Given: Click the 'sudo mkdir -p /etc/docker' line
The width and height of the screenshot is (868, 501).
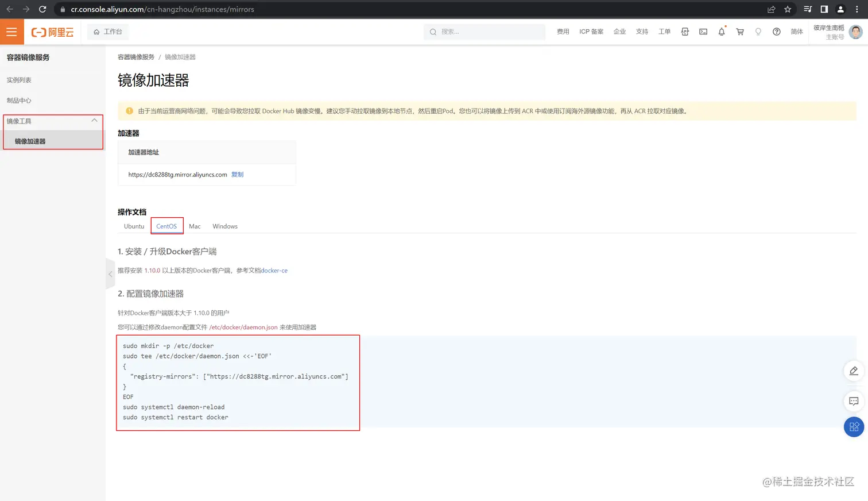Looking at the screenshot, I should [x=168, y=346].
